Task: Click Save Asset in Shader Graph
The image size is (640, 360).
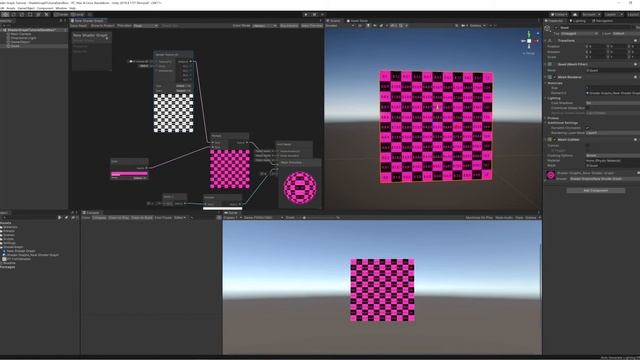Action: coord(78,26)
